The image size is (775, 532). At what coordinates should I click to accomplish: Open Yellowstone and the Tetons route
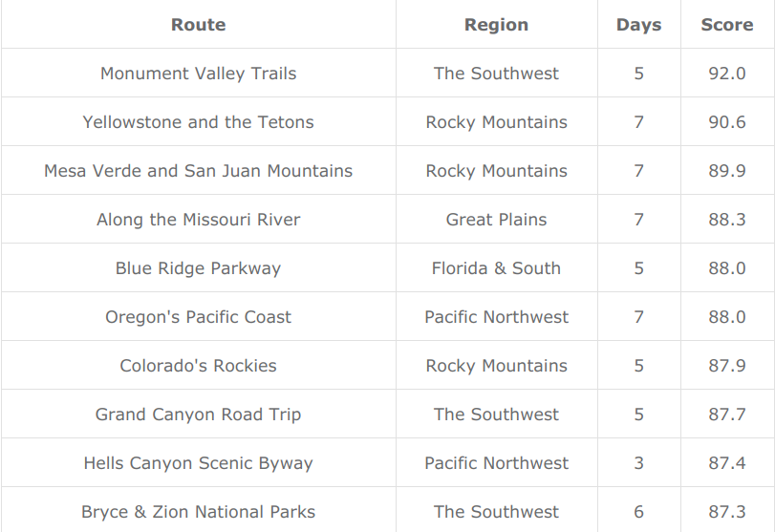[x=198, y=122]
